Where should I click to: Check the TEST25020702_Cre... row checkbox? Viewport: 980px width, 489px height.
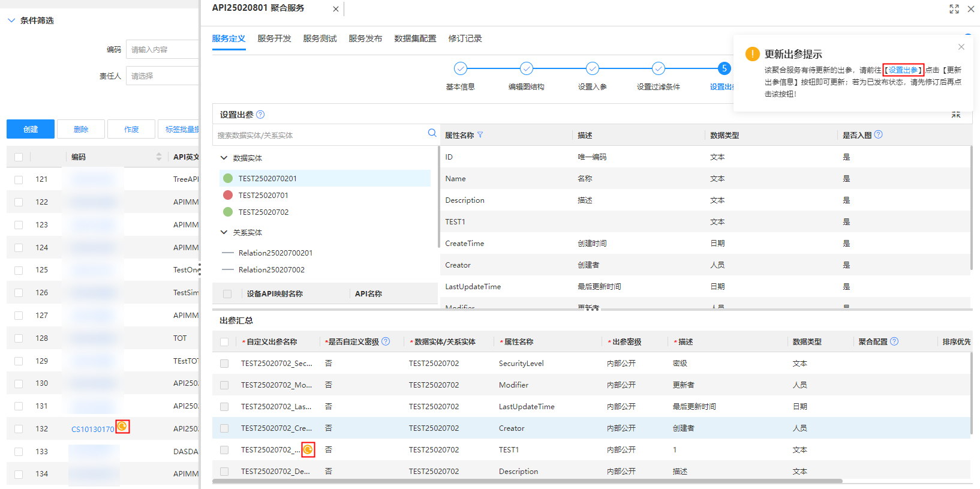(x=224, y=428)
